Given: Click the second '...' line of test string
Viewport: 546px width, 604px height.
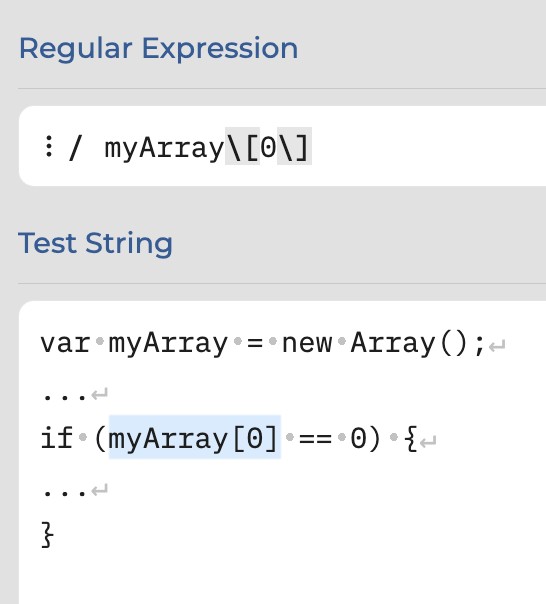Looking at the screenshot, I should [65, 493].
